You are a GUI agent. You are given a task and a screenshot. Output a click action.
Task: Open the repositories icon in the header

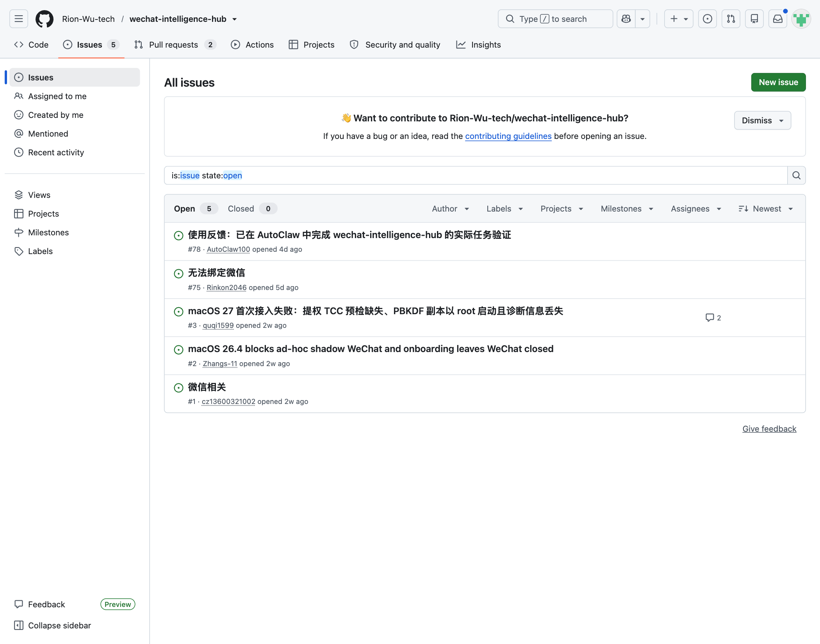tap(754, 19)
